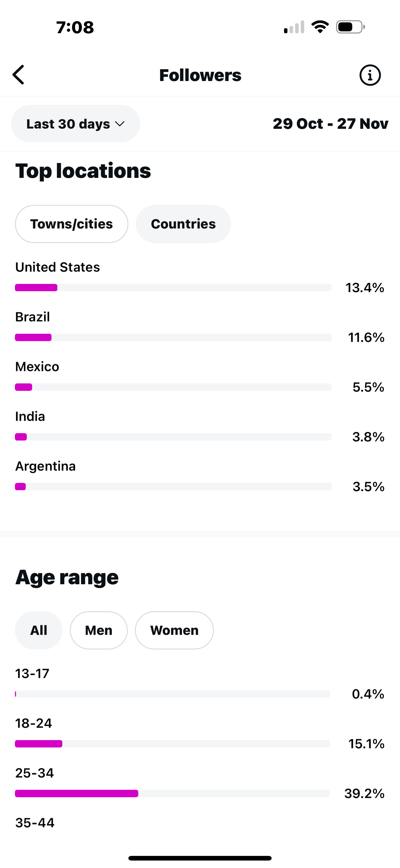
Task: Tap the Brazil location bar
Action: coord(173,337)
